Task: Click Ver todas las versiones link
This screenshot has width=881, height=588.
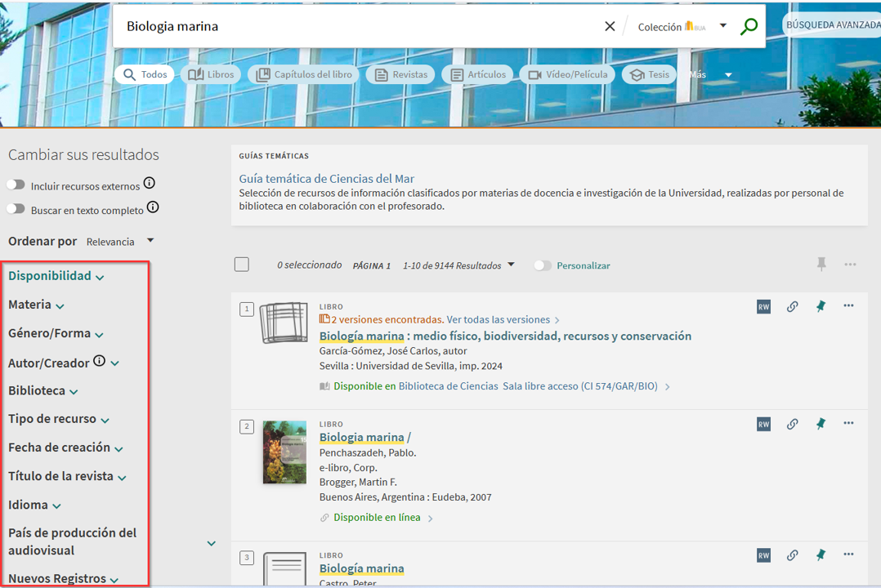Action: [499, 319]
